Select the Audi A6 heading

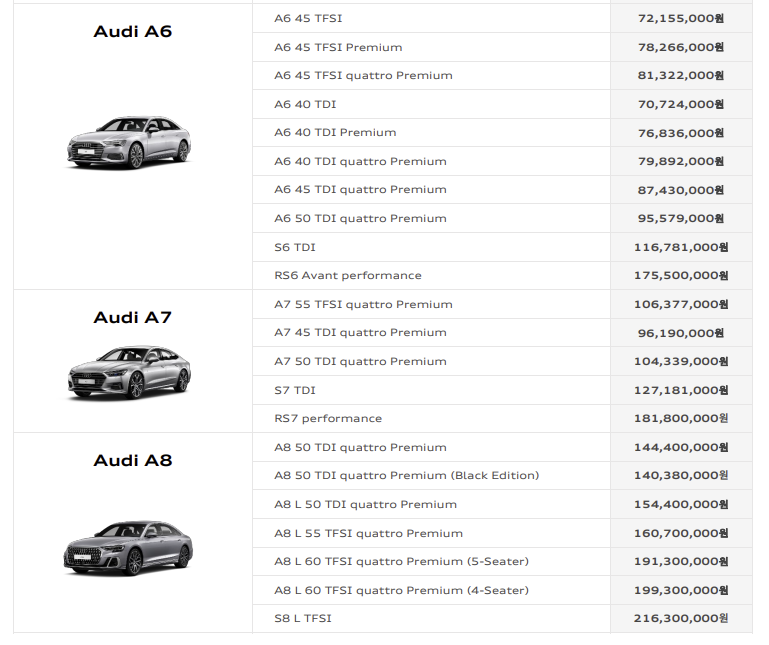[133, 31]
